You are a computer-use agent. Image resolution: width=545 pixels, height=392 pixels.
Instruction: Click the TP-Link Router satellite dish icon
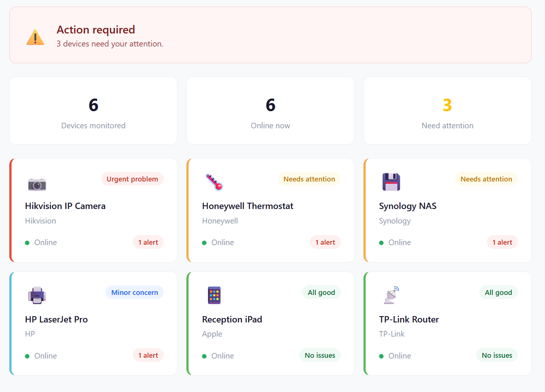391,295
